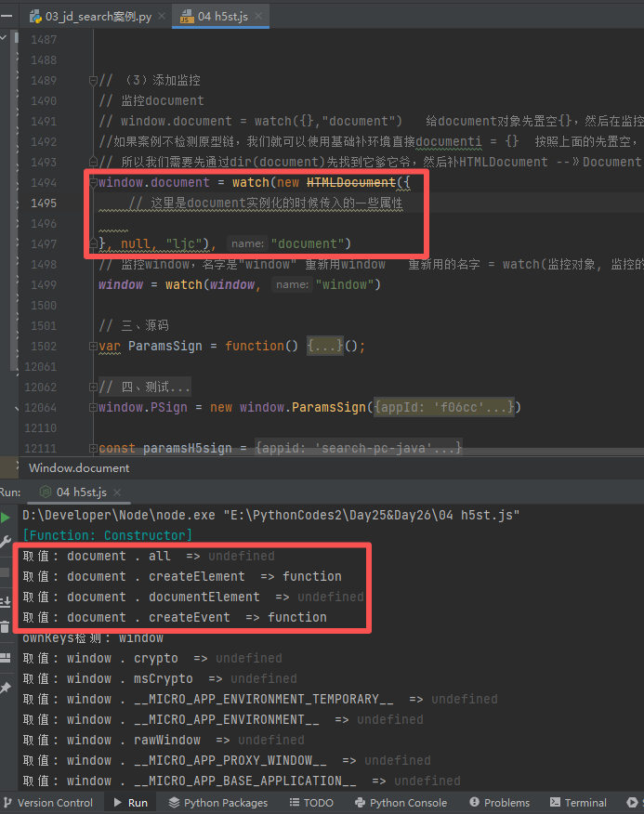Click the Terminal prompt icon
Image resolution: width=644 pixels, height=814 pixels.
tap(555, 802)
